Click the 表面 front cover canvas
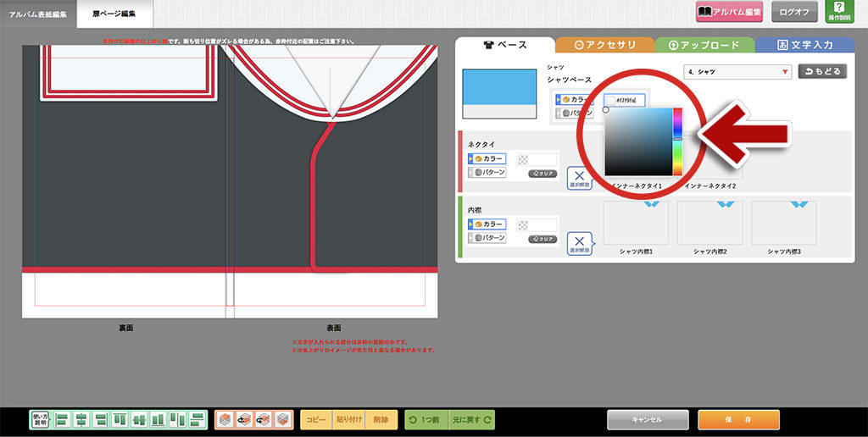Viewport: 868px width, 437px height. point(336,181)
